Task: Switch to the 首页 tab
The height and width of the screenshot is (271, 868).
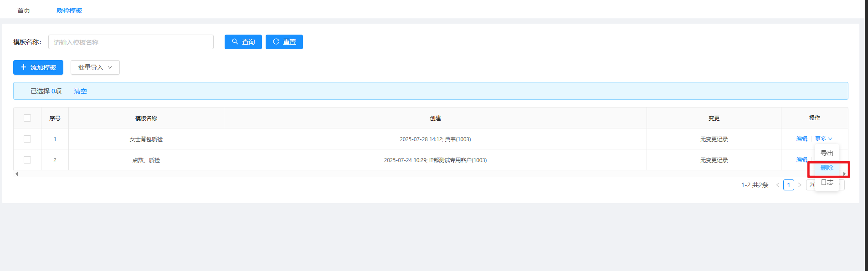Action: (24, 10)
